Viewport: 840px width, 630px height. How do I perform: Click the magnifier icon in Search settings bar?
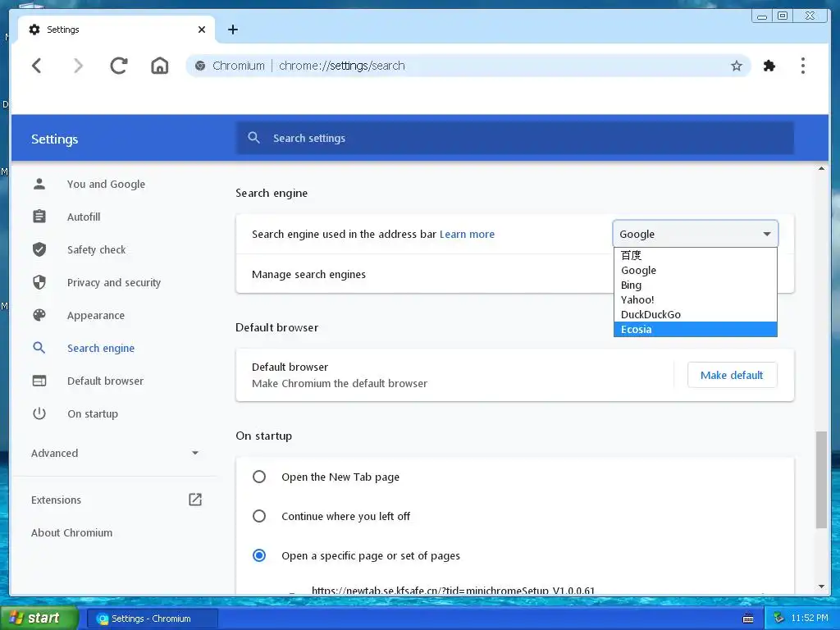(254, 138)
